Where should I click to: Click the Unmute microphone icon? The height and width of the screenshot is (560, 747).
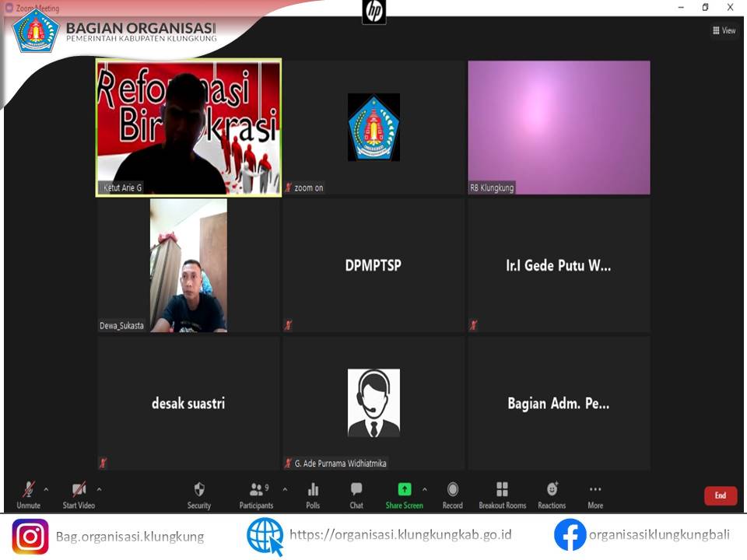[x=28, y=489]
